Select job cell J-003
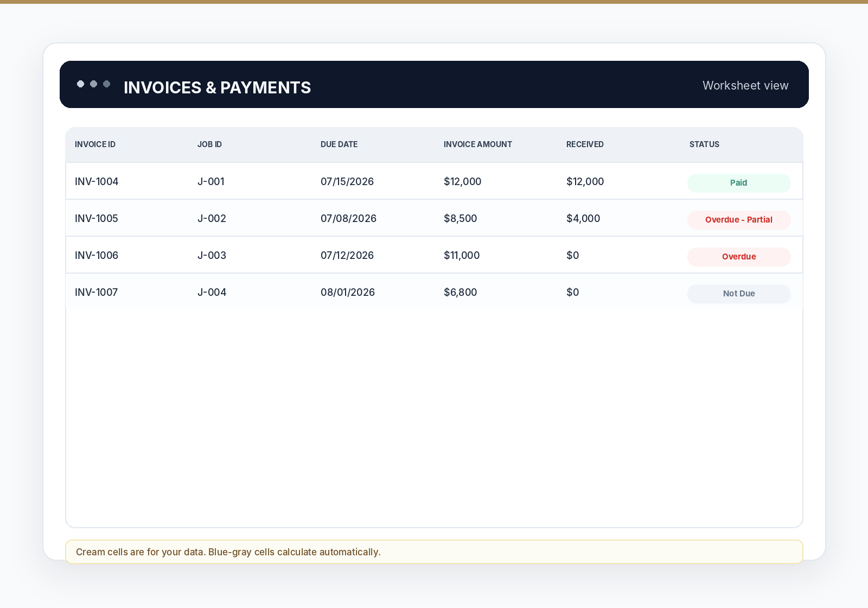Screen dimensions: 868x608 tap(212, 255)
